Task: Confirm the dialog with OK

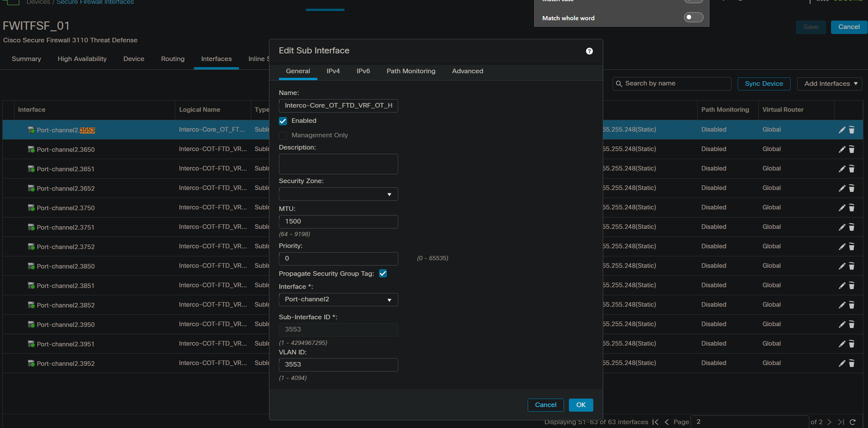Action: click(581, 405)
